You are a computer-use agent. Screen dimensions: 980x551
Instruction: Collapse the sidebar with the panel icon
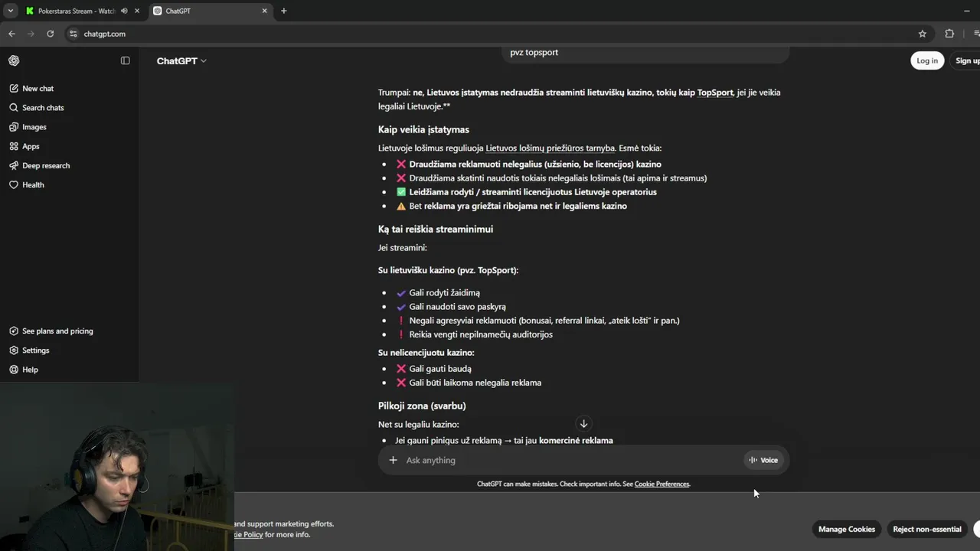click(x=126, y=60)
